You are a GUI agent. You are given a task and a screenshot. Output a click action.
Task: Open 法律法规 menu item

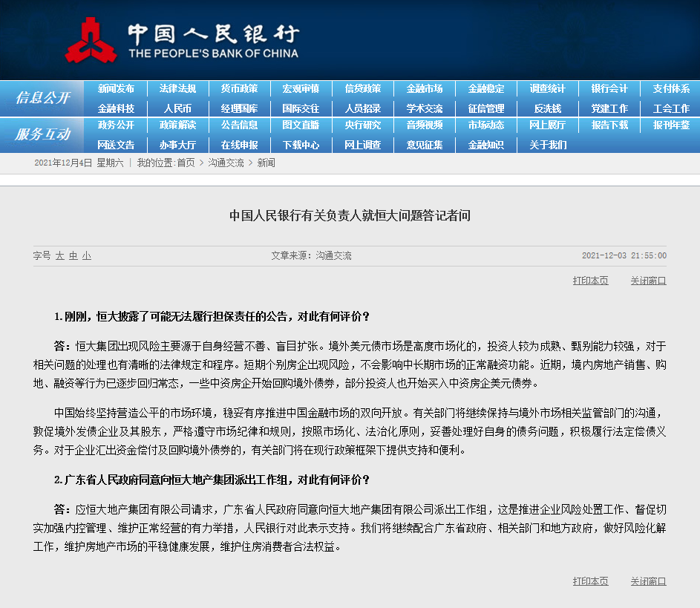(177, 88)
